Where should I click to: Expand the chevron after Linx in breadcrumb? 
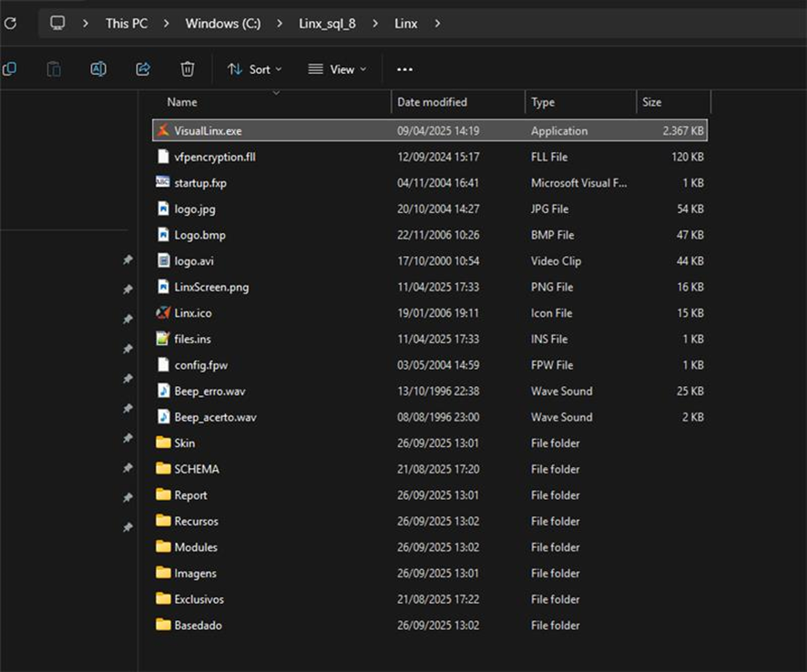coord(437,23)
